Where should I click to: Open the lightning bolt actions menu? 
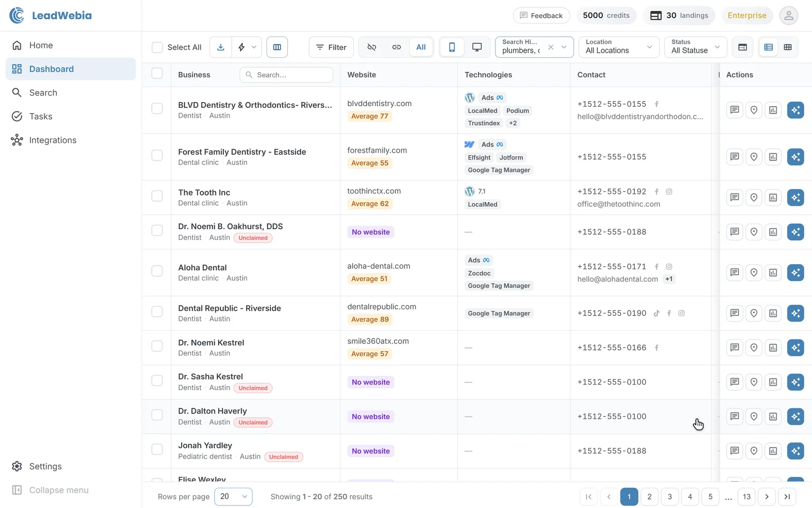pyautogui.click(x=247, y=47)
